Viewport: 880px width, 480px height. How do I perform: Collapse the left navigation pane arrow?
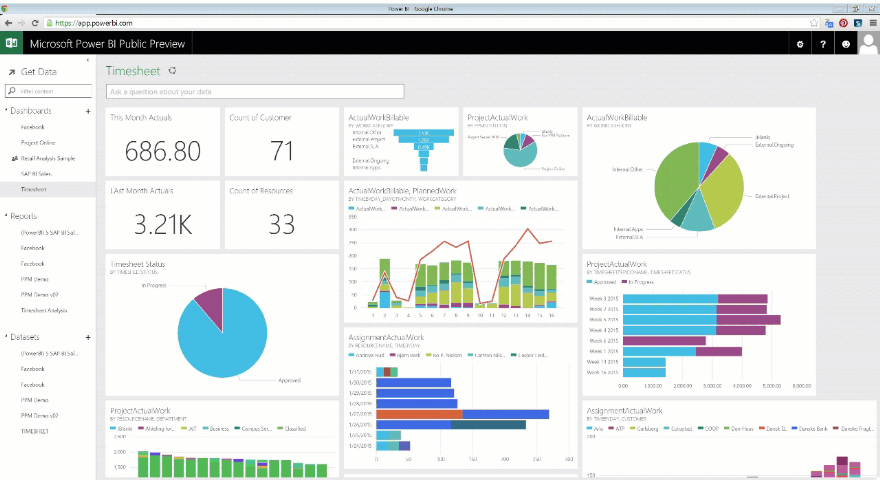click(88, 62)
